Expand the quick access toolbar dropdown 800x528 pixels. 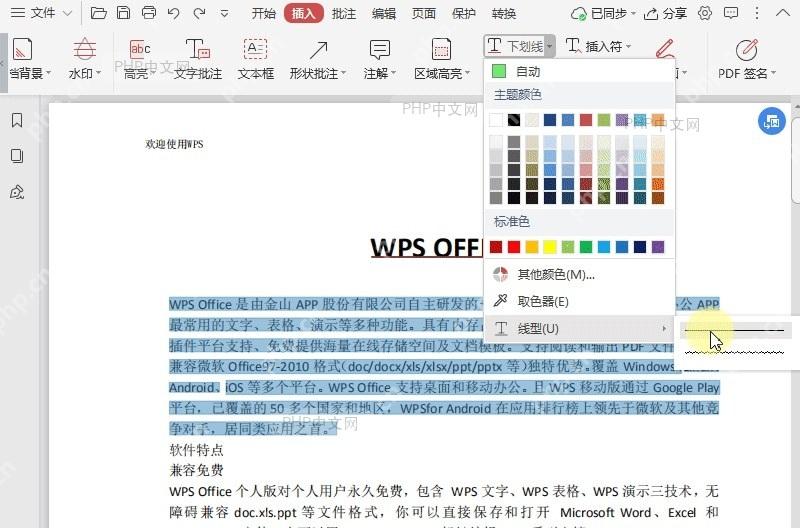click(224, 14)
